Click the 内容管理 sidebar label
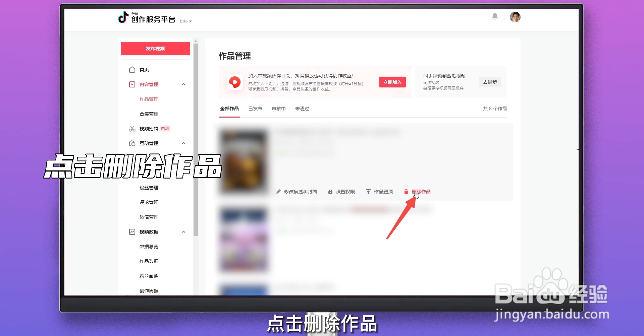Image resolution: width=644 pixels, height=336 pixels. [149, 84]
